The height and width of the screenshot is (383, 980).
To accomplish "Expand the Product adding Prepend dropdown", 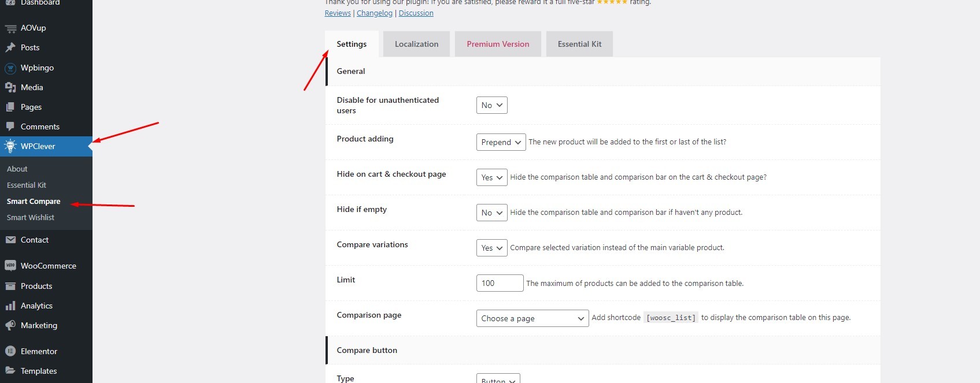I will 501,142.
